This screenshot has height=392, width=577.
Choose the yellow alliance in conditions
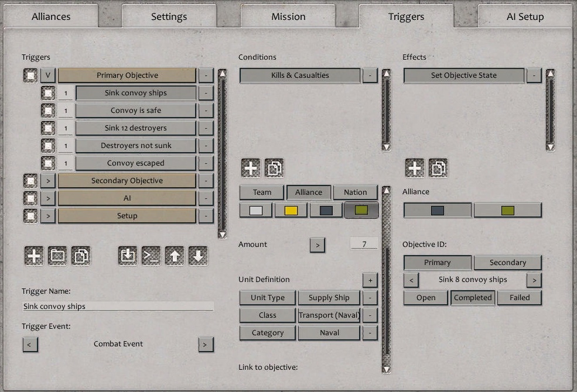(x=291, y=211)
